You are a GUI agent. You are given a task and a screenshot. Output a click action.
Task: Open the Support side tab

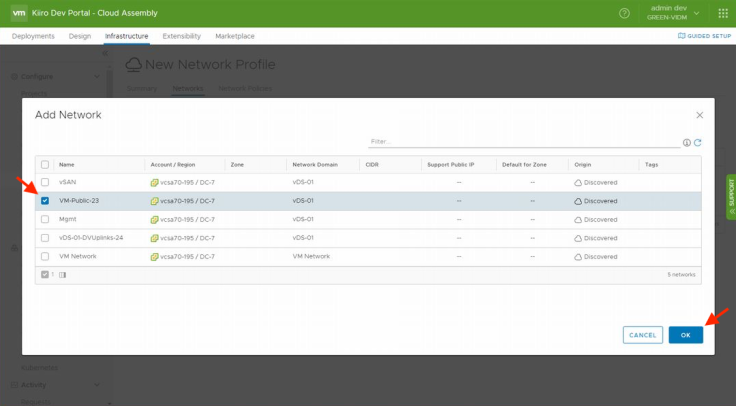point(731,197)
